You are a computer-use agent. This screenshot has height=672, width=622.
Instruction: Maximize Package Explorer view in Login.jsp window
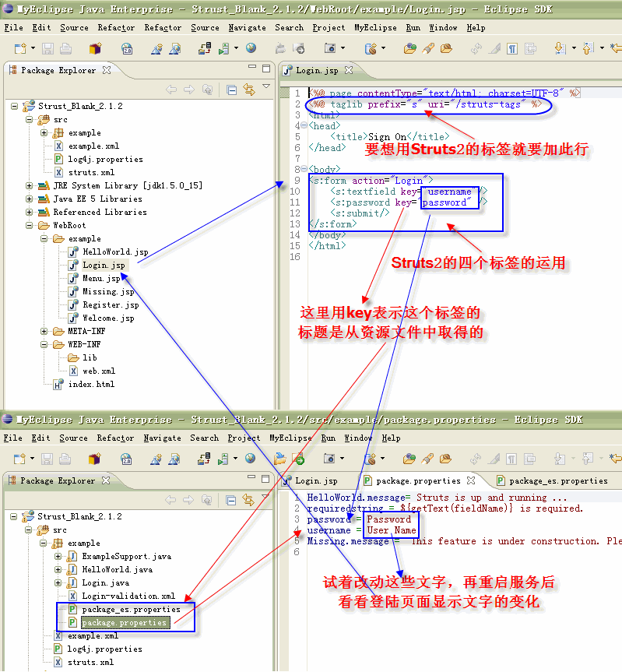coord(266,69)
